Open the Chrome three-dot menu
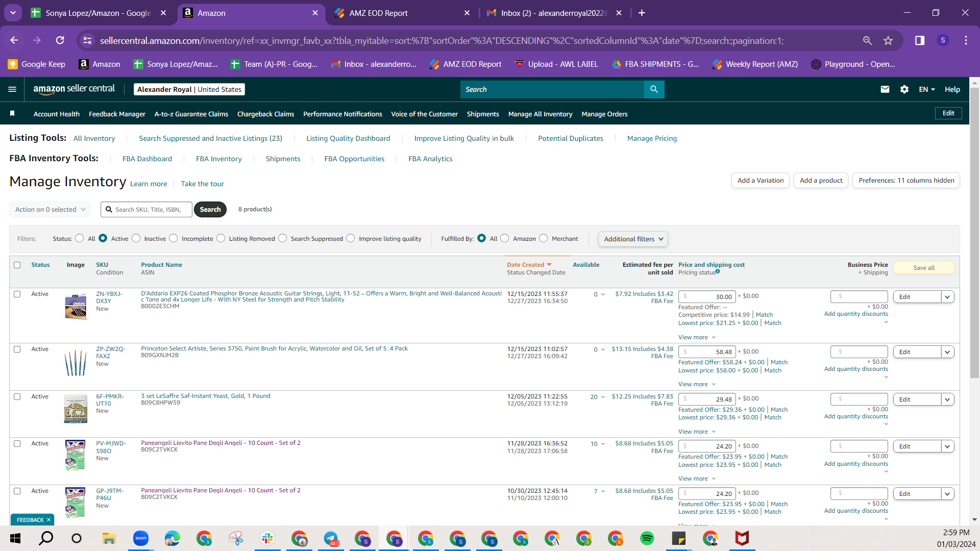Screen dimensions: 980x551 [966, 40]
